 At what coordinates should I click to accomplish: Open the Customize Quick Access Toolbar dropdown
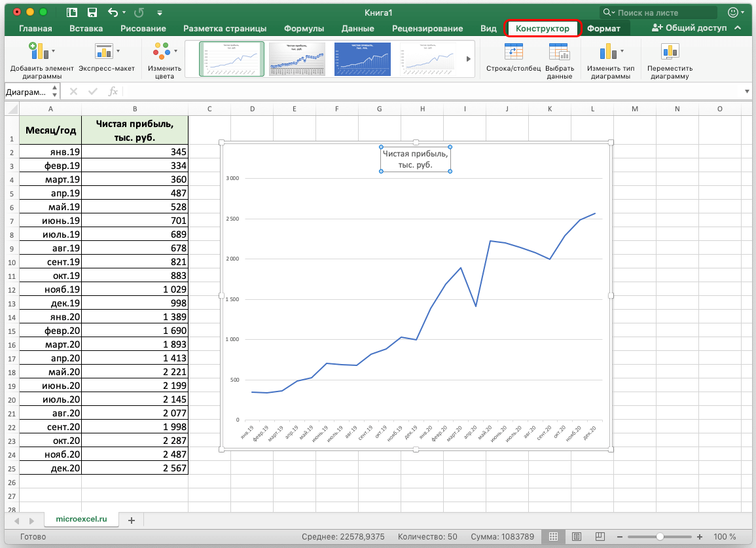click(x=160, y=13)
